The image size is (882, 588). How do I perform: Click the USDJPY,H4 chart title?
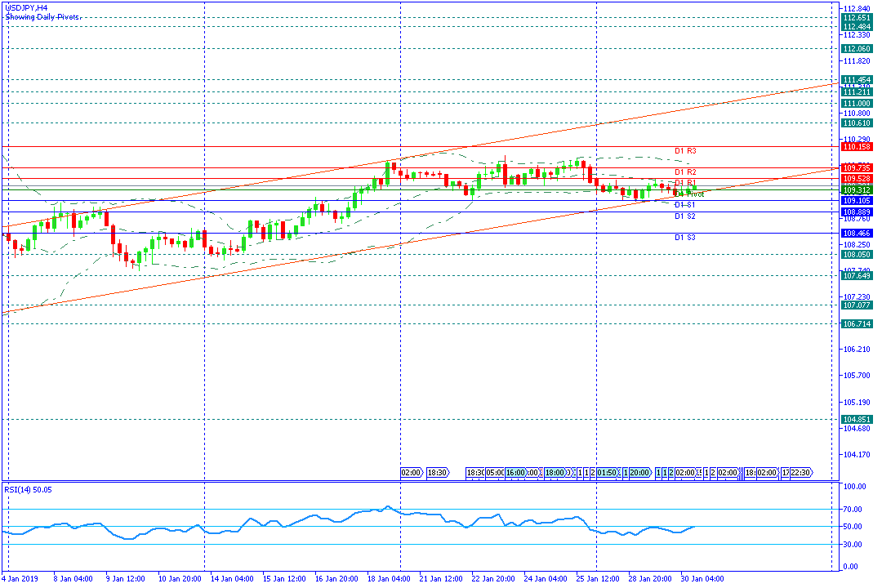point(26,8)
